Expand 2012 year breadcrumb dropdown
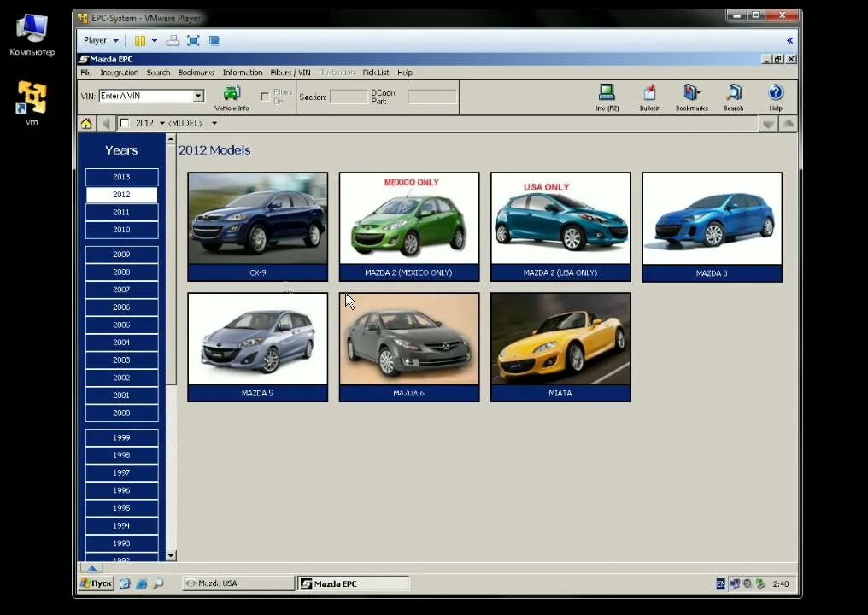Screen dimensions: 868x615 (162, 124)
